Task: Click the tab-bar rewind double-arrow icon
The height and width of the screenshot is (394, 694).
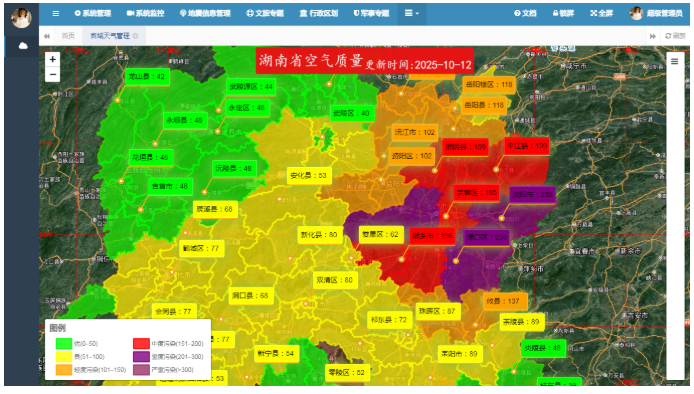Action: [x=46, y=36]
